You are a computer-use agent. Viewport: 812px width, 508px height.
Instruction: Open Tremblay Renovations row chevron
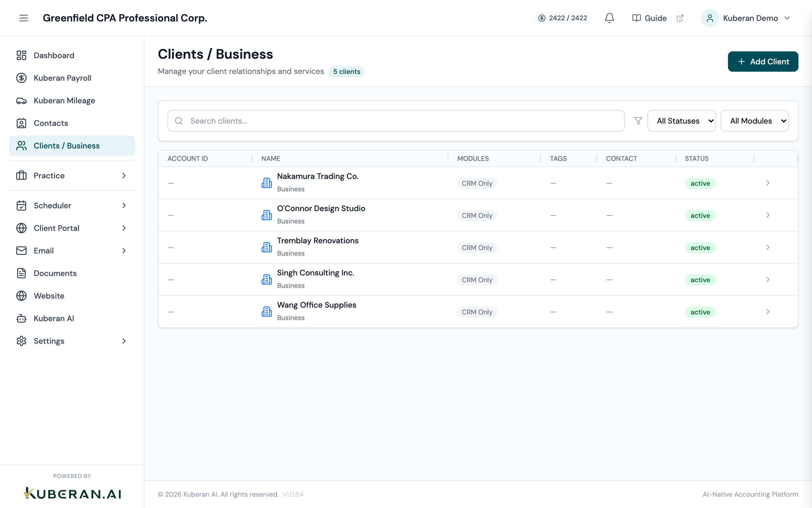pyautogui.click(x=768, y=248)
